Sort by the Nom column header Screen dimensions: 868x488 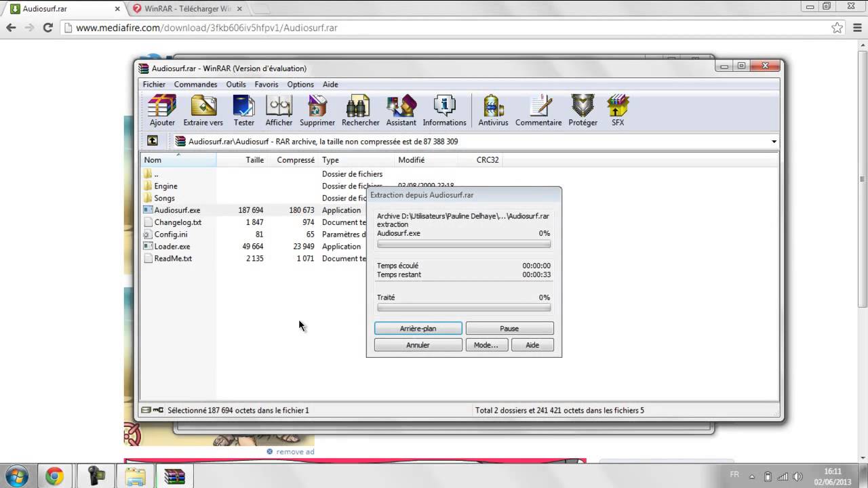(178, 160)
